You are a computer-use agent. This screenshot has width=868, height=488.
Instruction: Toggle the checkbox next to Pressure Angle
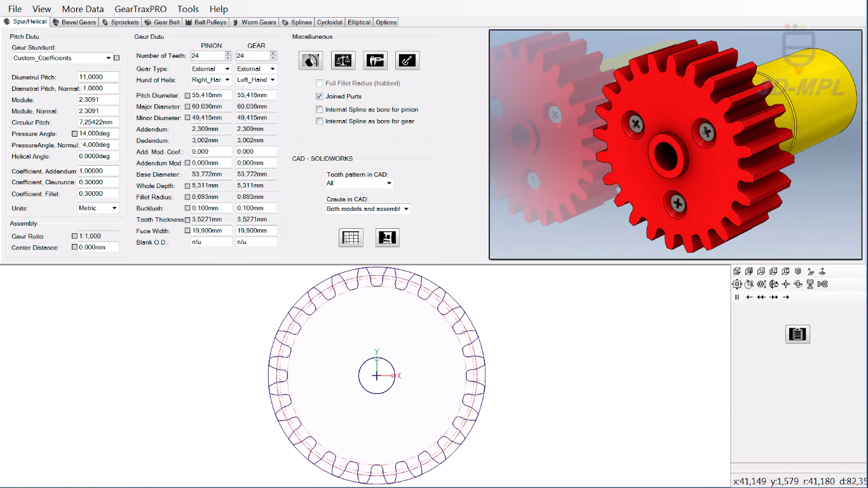[74, 134]
